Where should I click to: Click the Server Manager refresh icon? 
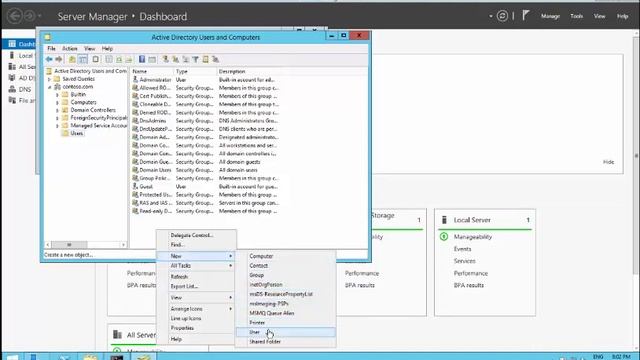[x=502, y=16]
